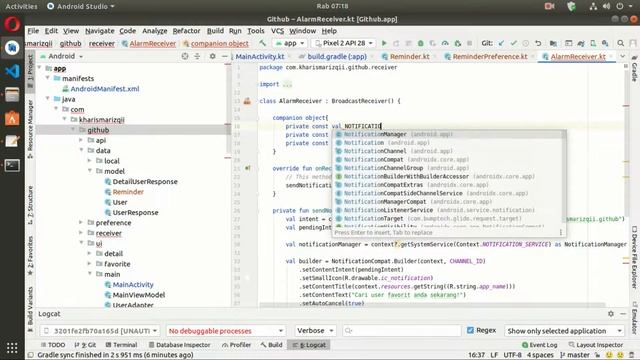The width and height of the screenshot is (640, 360).
Task: Click the AVD Manager device icon
Action: pos(593,43)
